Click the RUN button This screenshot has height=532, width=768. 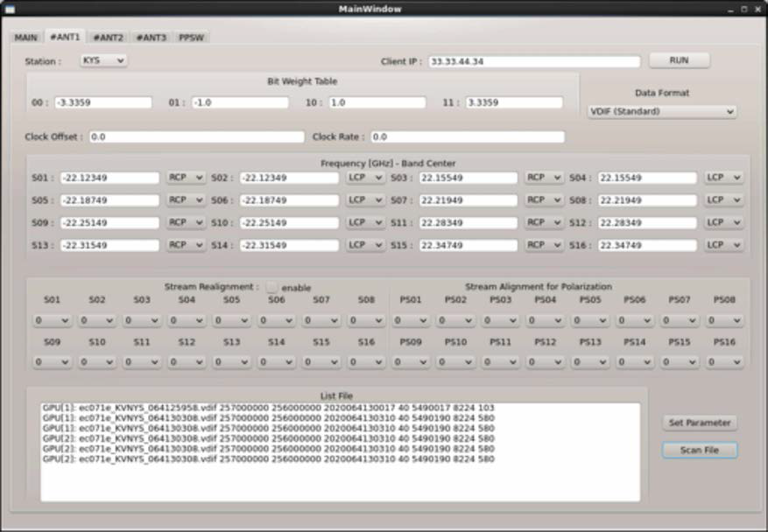pyautogui.click(x=680, y=60)
